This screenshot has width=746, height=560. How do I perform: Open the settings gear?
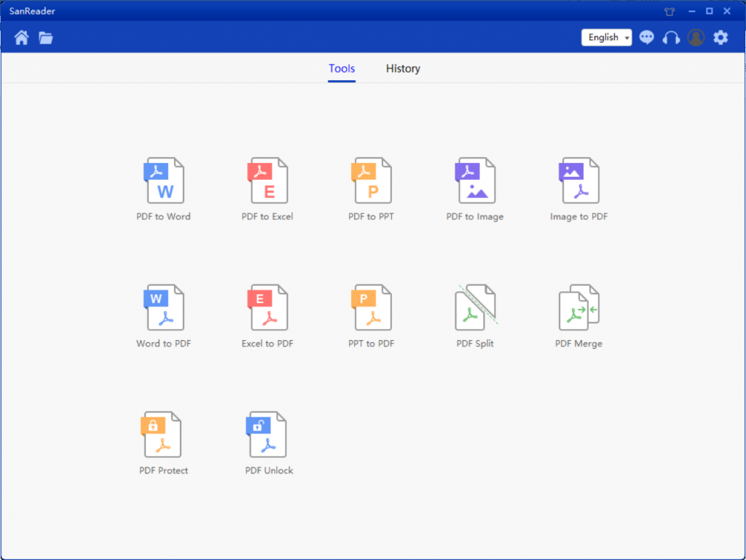click(x=721, y=37)
